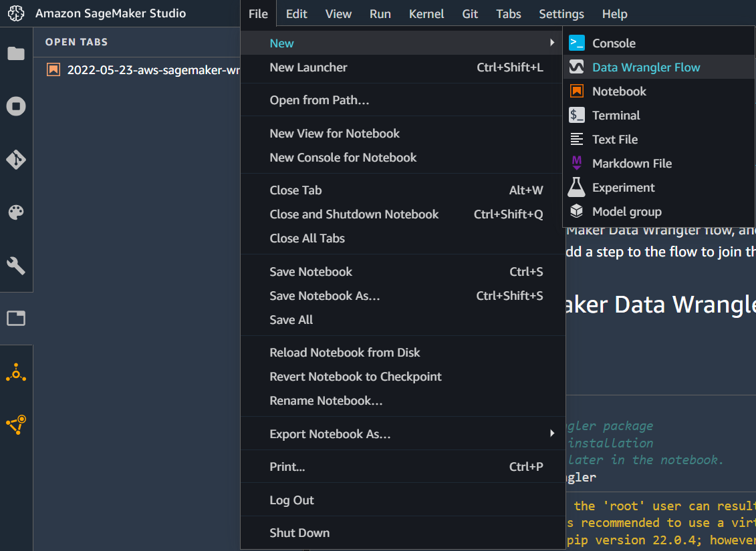Open the File Browser folder icon in sidebar
Viewport: 756px width, 551px height.
point(16,53)
